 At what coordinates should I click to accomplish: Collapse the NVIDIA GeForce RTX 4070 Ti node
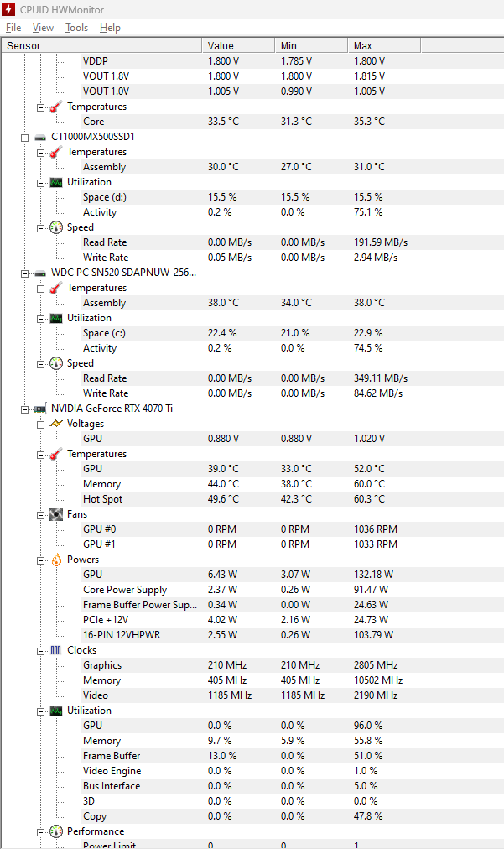(x=24, y=409)
